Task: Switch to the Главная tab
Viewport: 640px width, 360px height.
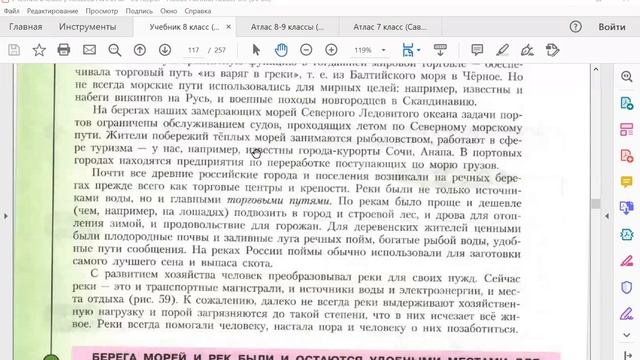Action: [26, 27]
